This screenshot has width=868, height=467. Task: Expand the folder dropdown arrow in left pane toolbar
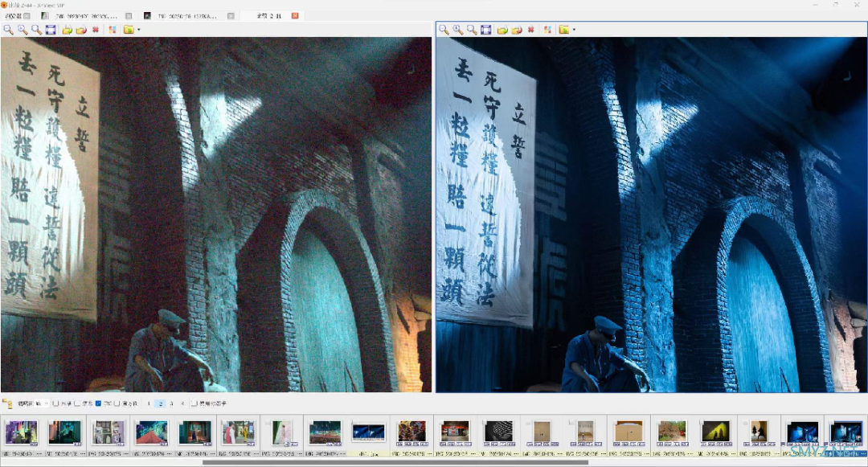click(x=138, y=30)
